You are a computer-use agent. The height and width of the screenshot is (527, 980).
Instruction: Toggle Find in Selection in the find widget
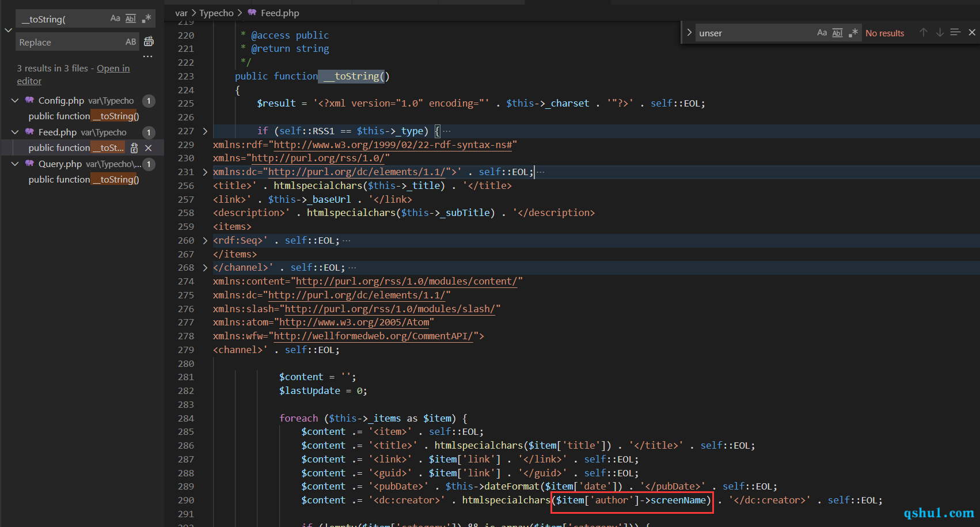coord(955,32)
